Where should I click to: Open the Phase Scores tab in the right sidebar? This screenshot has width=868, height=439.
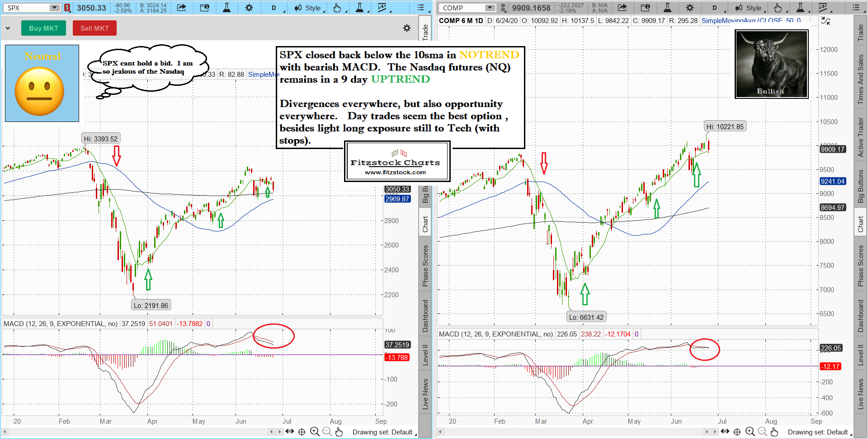pyautogui.click(x=860, y=266)
